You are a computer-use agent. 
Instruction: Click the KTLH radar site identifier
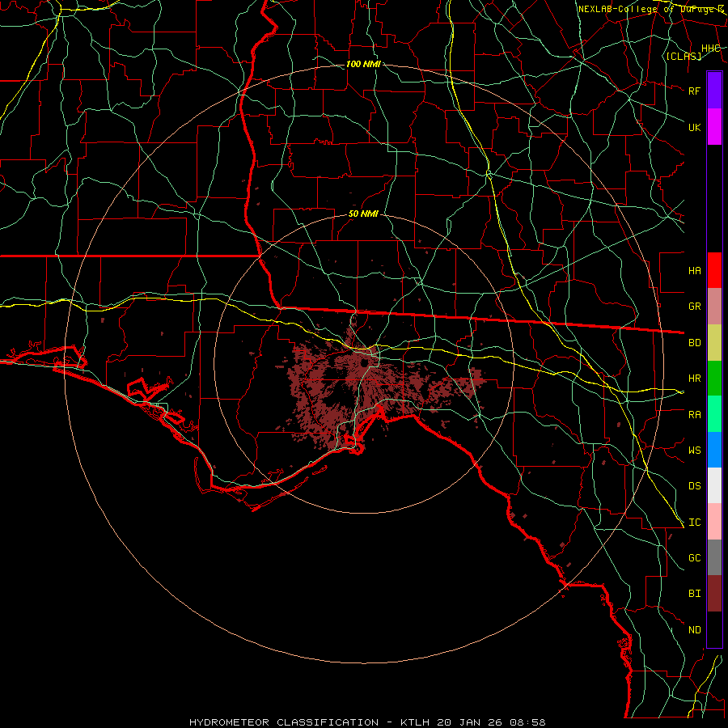tap(415, 722)
